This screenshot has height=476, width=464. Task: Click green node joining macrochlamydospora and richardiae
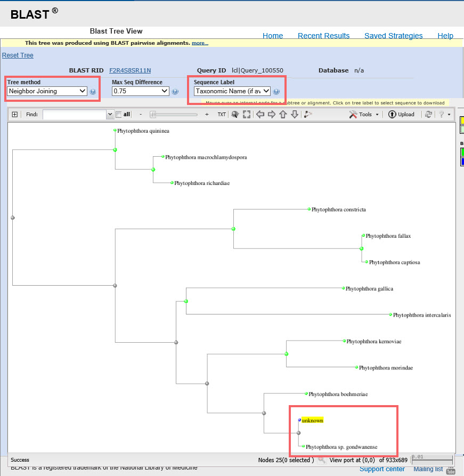pos(153,170)
